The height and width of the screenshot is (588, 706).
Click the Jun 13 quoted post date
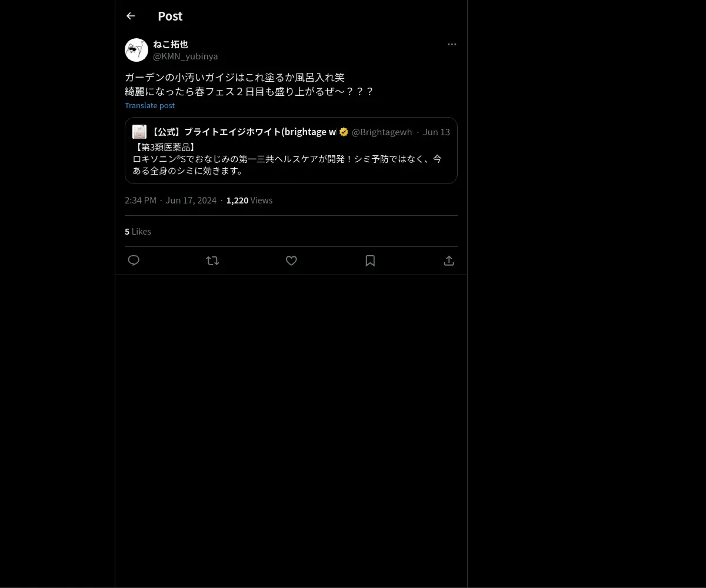click(437, 132)
